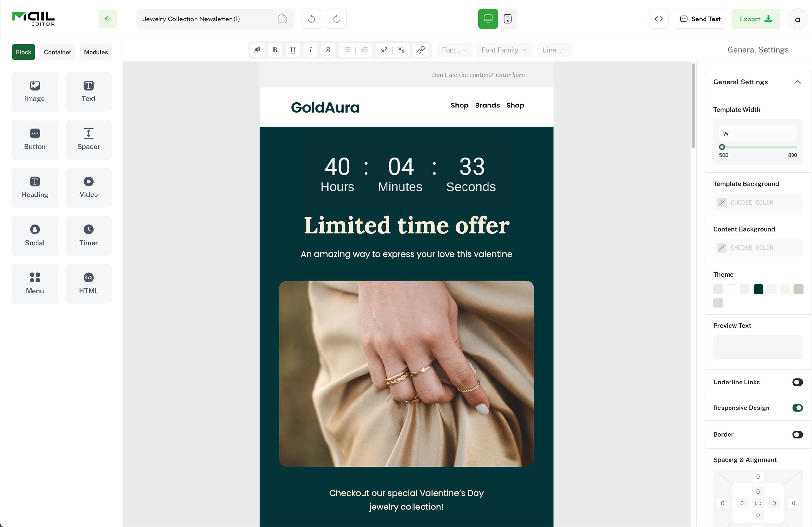Apply superscript formatting
812x527 pixels.
coord(384,50)
